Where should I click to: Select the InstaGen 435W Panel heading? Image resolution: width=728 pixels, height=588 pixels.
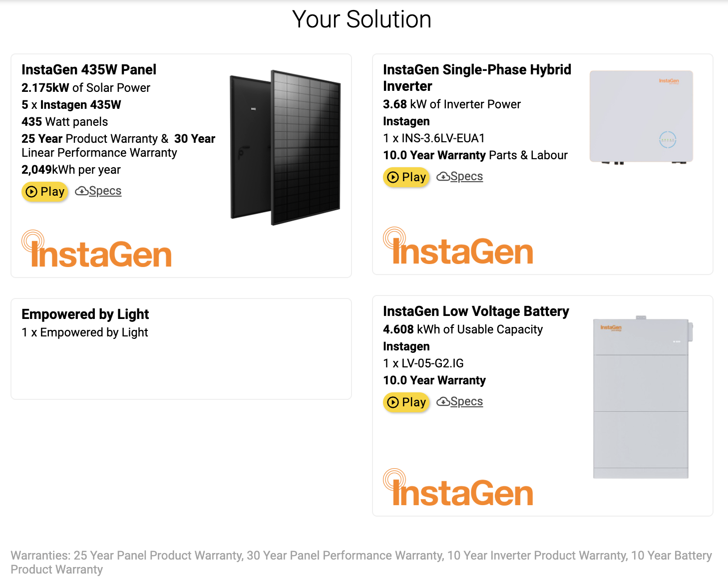(x=89, y=70)
